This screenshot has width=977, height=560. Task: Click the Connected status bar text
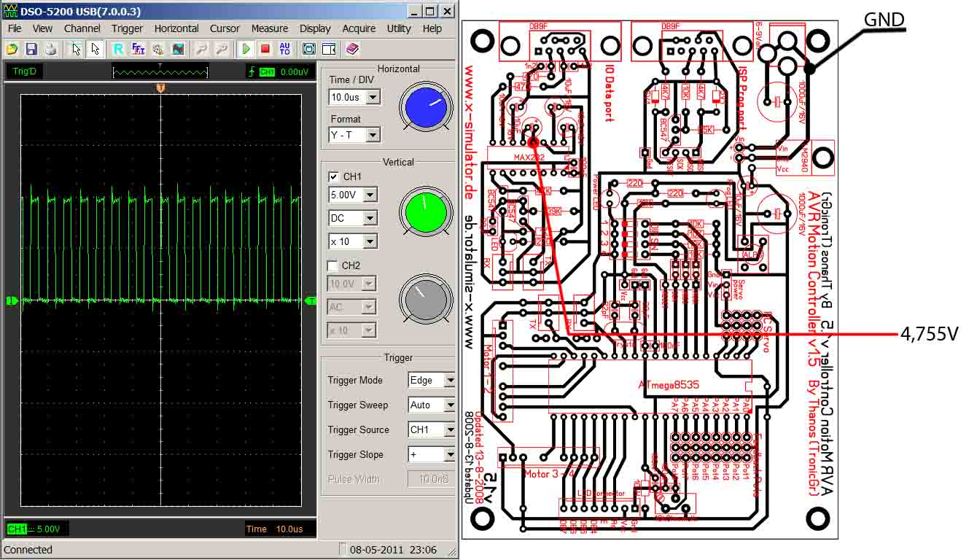click(28, 550)
